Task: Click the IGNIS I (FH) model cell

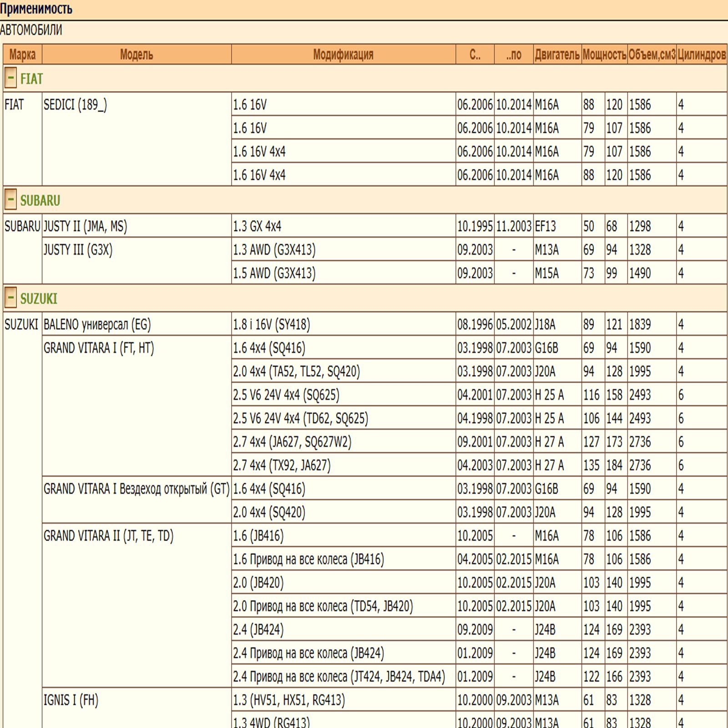Action: coord(71,700)
